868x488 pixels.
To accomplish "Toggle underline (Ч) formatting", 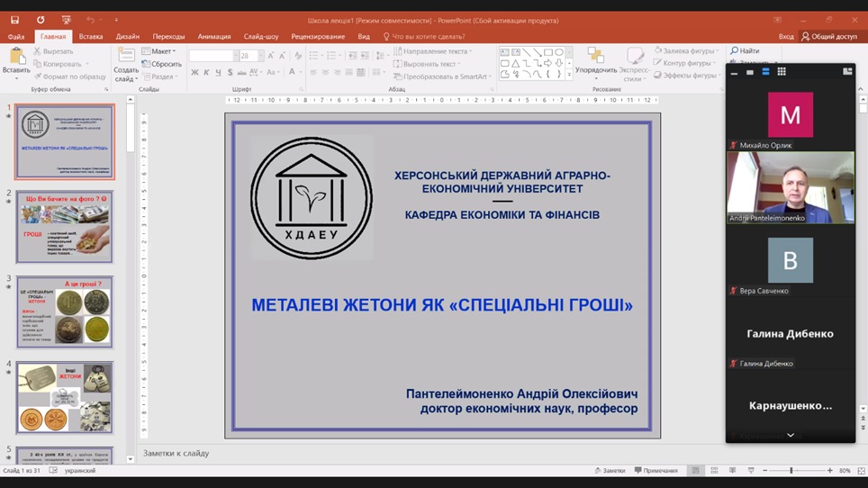I will pyautogui.click(x=218, y=73).
